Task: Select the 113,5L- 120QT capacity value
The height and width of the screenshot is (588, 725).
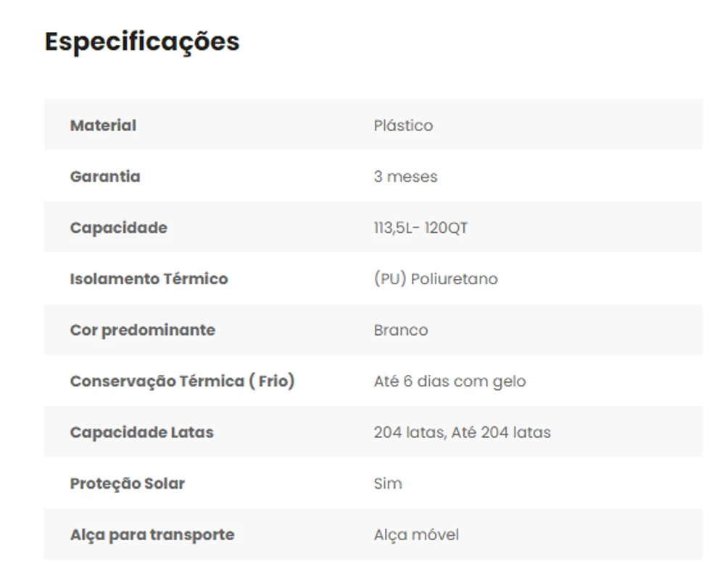Action: coord(420,228)
